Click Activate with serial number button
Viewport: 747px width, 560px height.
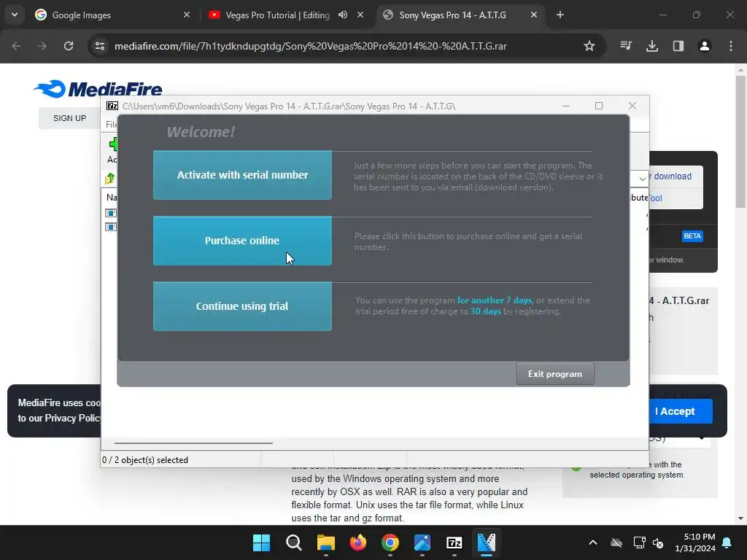pos(242,175)
